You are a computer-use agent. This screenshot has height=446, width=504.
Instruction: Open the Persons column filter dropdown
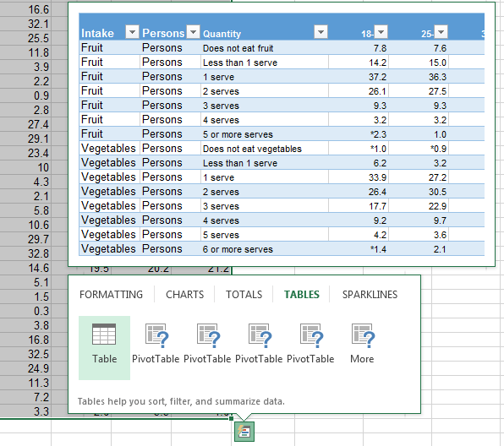pyautogui.click(x=193, y=32)
